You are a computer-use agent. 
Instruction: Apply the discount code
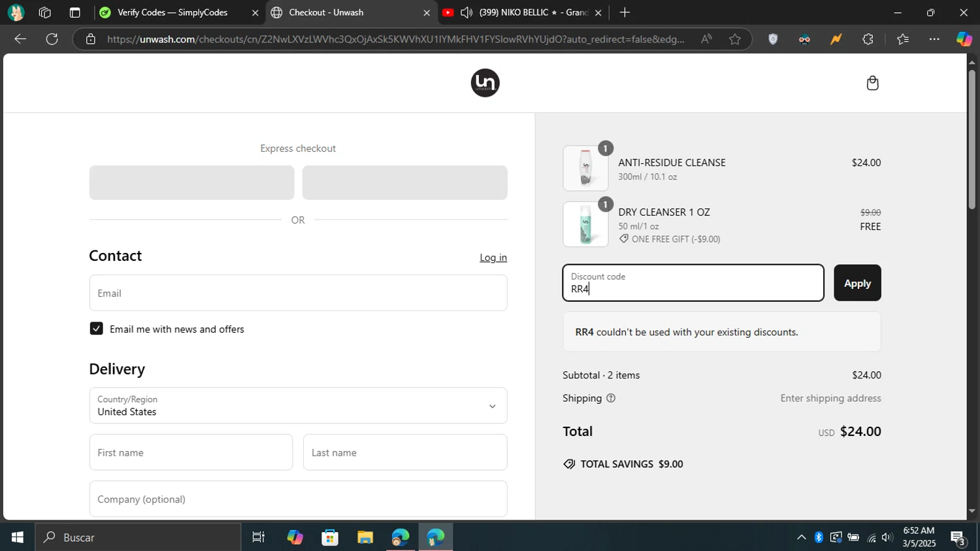click(x=857, y=283)
